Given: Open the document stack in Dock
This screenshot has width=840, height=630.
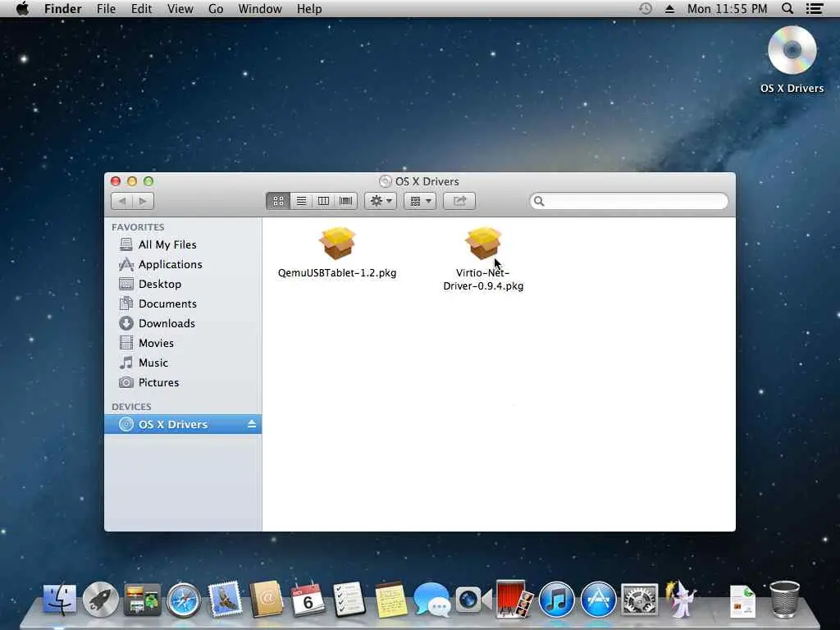Looking at the screenshot, I should pyautogui.click(x=742, y=601).
